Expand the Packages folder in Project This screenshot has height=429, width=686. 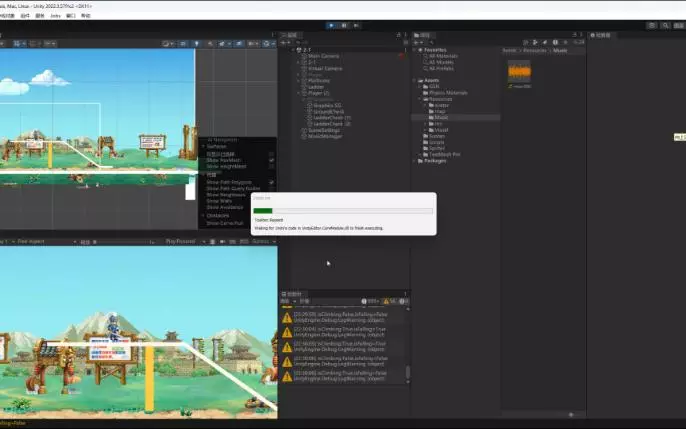pos(415,161)
